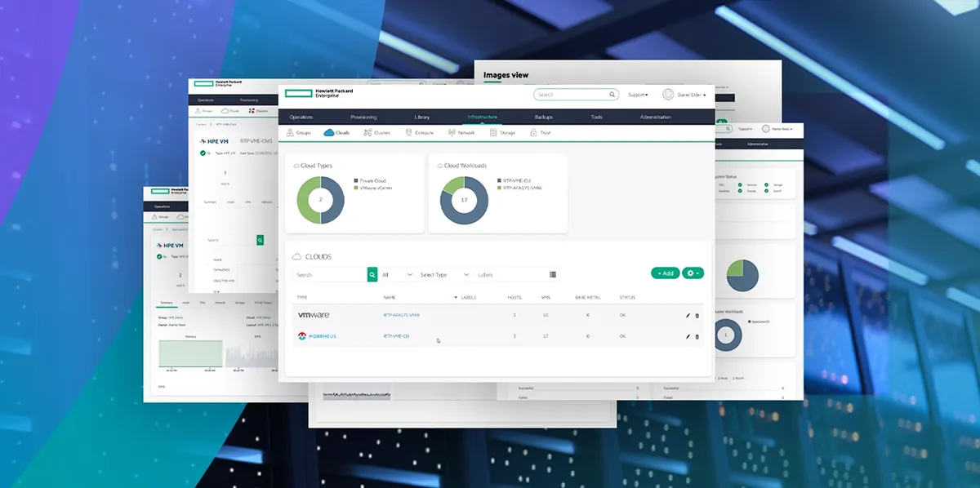Click the VMware vCenter legend swatch
This screenshot has width=980, height=488.
pyautogui.click(x=356, y=188)
